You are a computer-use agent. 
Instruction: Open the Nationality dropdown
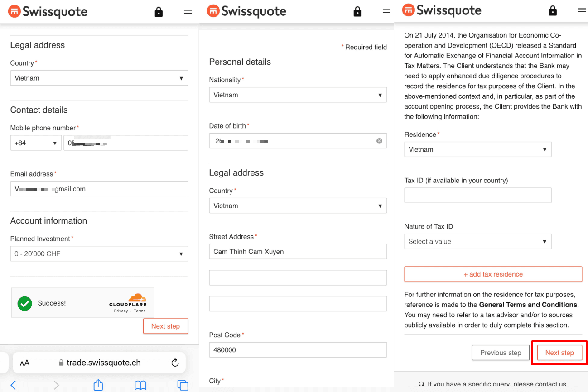(298, 95)
